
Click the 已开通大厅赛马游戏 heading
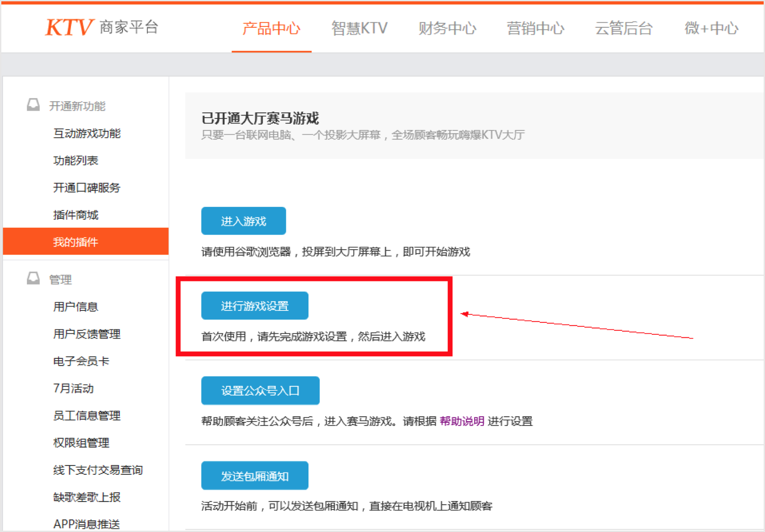point(260,118)
